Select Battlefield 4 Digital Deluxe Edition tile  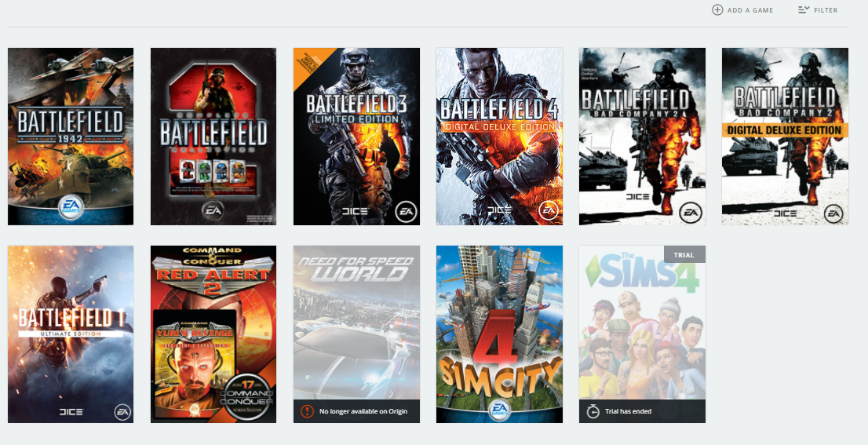(x=499, y=137)
